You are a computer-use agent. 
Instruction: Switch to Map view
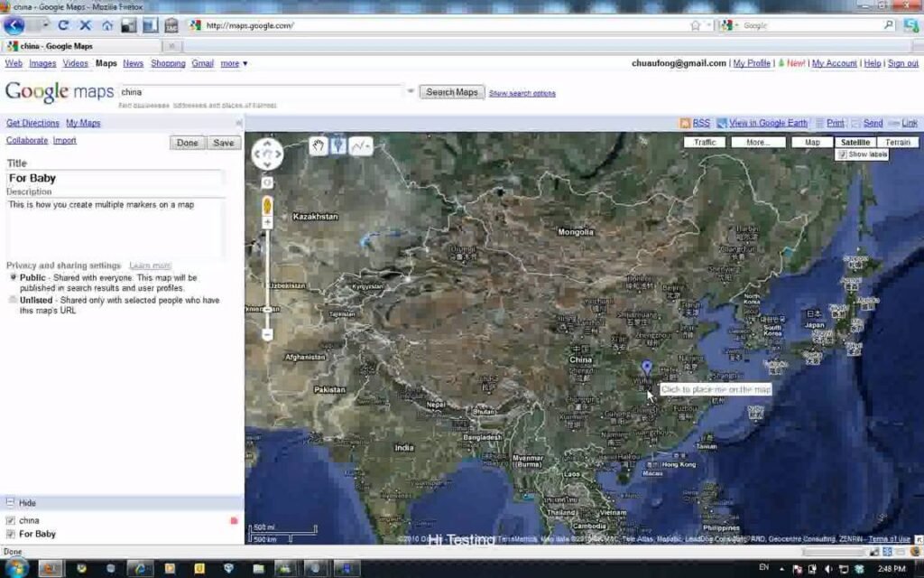pos(812,142)
